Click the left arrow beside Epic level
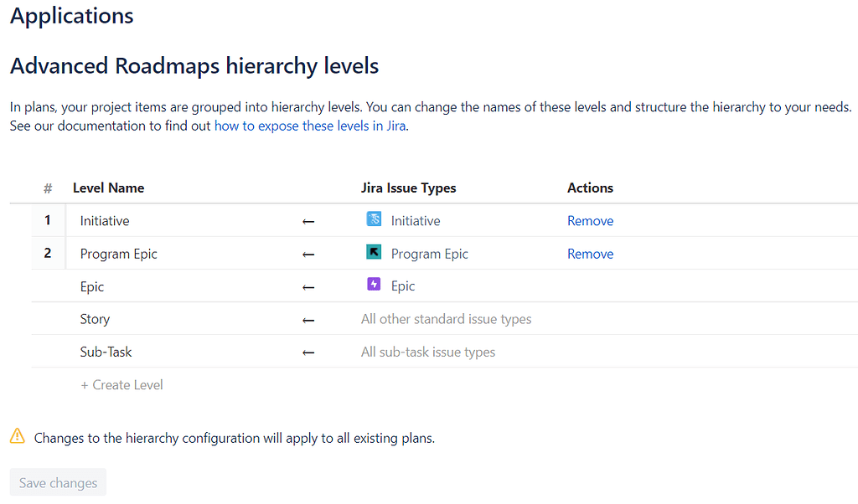Screen dimensions: 858x504 (308, 286)
